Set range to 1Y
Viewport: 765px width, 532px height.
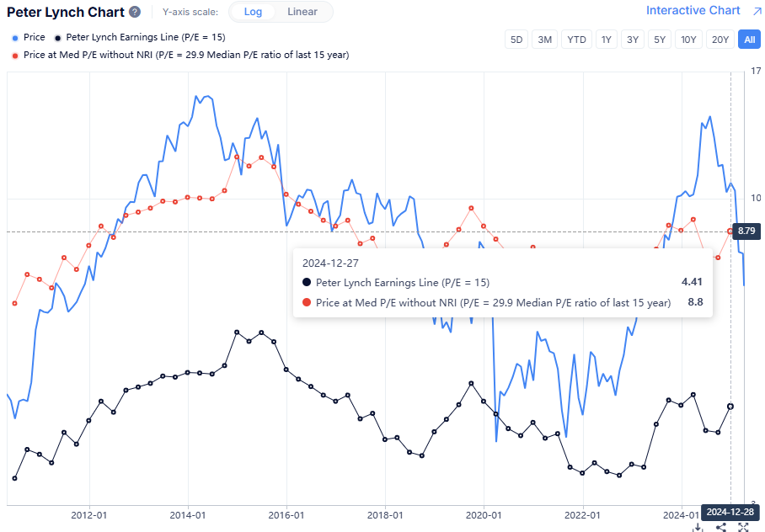pyautogui.click(x=605, y=40)
